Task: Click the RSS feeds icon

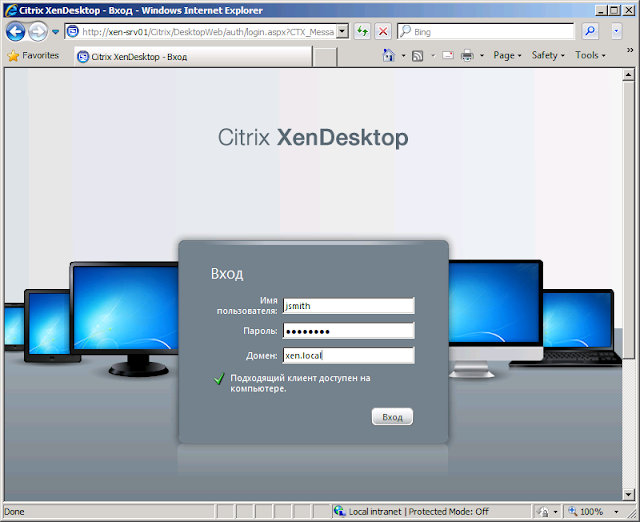Action: pos(418,56)
